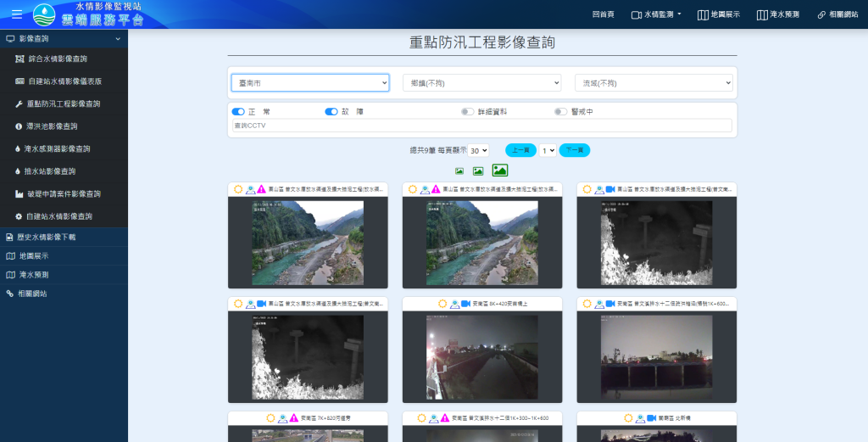Viewport: 868px width, 442px height.
Task: Click the video camera icon on 曾文溪排水十二佃滯洪箱涵 card
Action: coord(610,304)
